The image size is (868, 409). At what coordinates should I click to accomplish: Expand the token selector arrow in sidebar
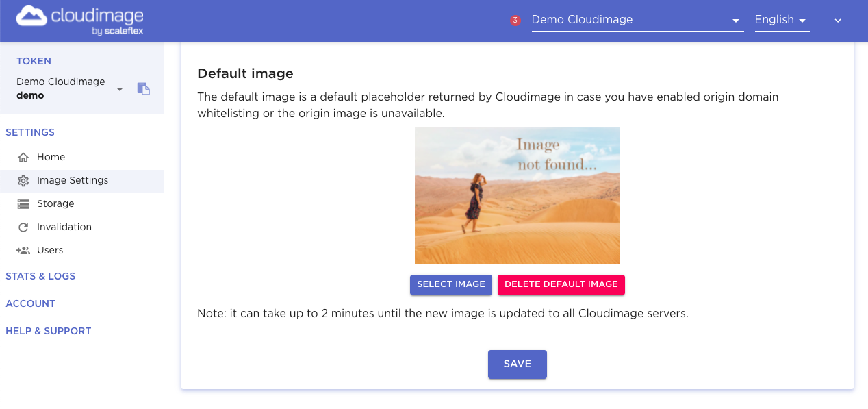pyautogui.click(x=120, y=89)
